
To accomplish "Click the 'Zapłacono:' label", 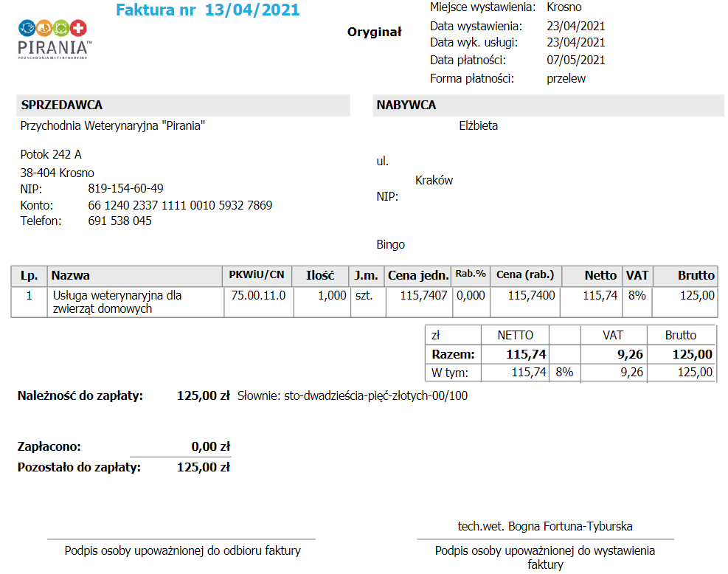I will pyautogui.click(x=49, y=447).
